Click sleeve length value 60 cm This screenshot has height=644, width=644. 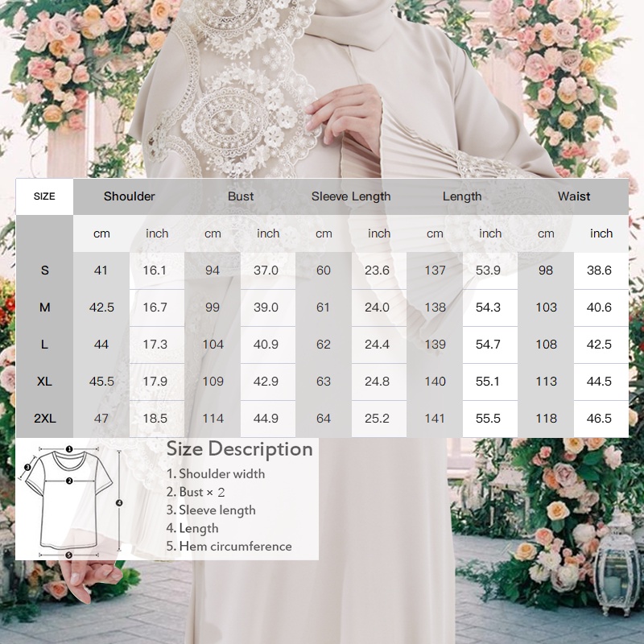tap(324, 270)
